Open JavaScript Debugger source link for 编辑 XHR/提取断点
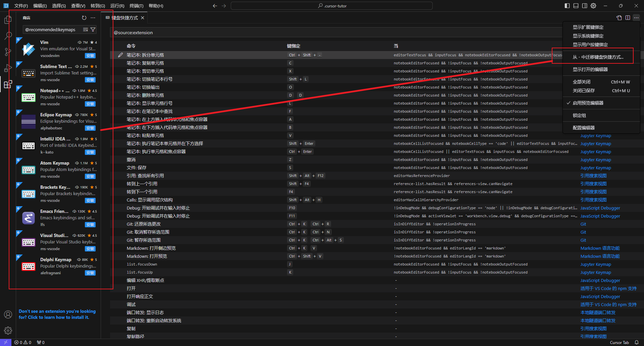 click(600, 280)
